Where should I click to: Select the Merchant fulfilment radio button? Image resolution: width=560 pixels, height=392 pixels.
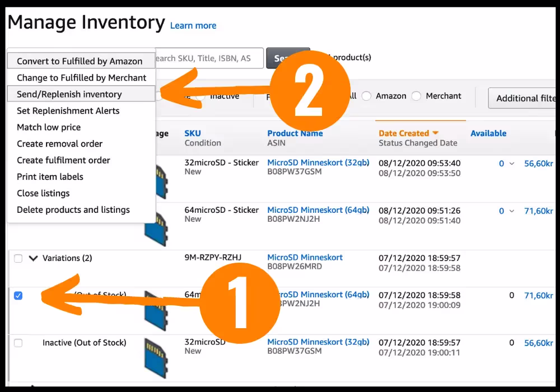pos(417,96)
